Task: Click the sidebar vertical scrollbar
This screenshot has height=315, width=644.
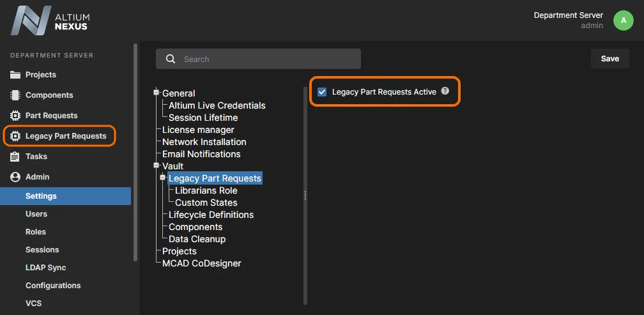Action: point(135,152)
